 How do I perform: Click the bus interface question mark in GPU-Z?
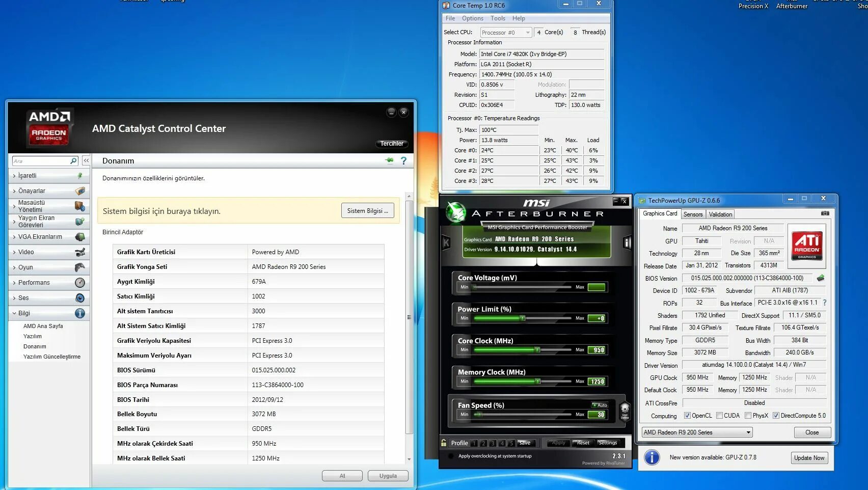click(x=825, y=303)
